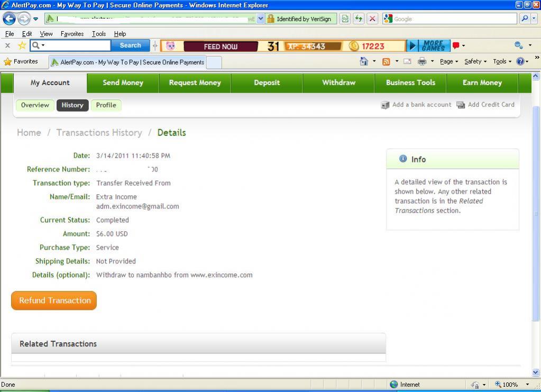The height and width of the screenshot is (392, 541).
Task: Select the AlertPay.com browser tab
Action: coord(127,62)
